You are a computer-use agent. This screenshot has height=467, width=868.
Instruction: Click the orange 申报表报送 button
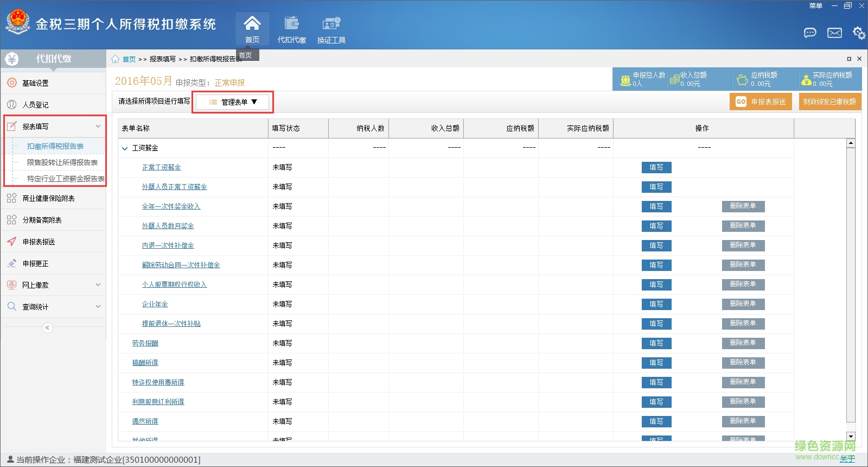[761, 102]
